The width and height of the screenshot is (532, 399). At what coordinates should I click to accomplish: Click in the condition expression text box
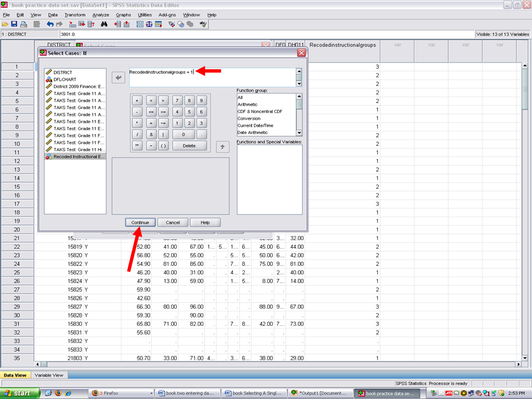(x=211, y=78)
